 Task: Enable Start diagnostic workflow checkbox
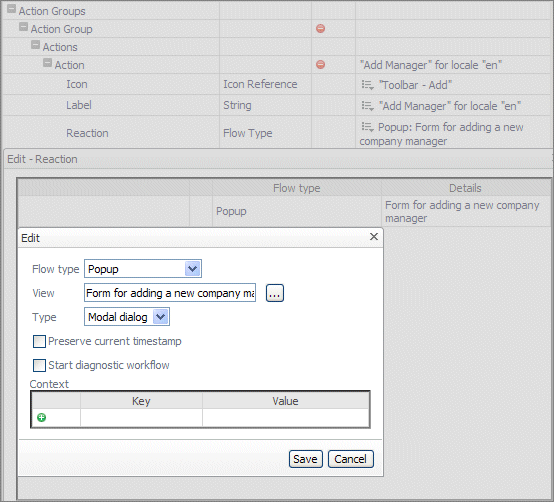pos(39,365)
